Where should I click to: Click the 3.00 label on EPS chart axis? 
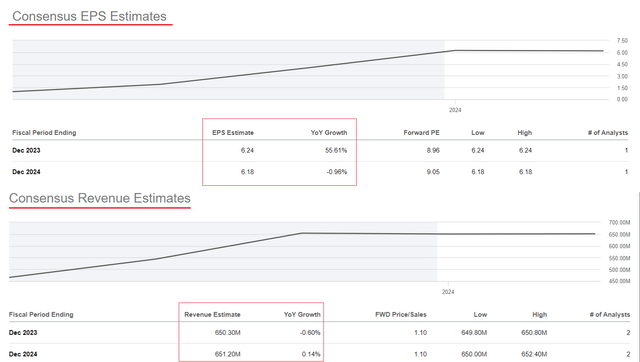622,76
